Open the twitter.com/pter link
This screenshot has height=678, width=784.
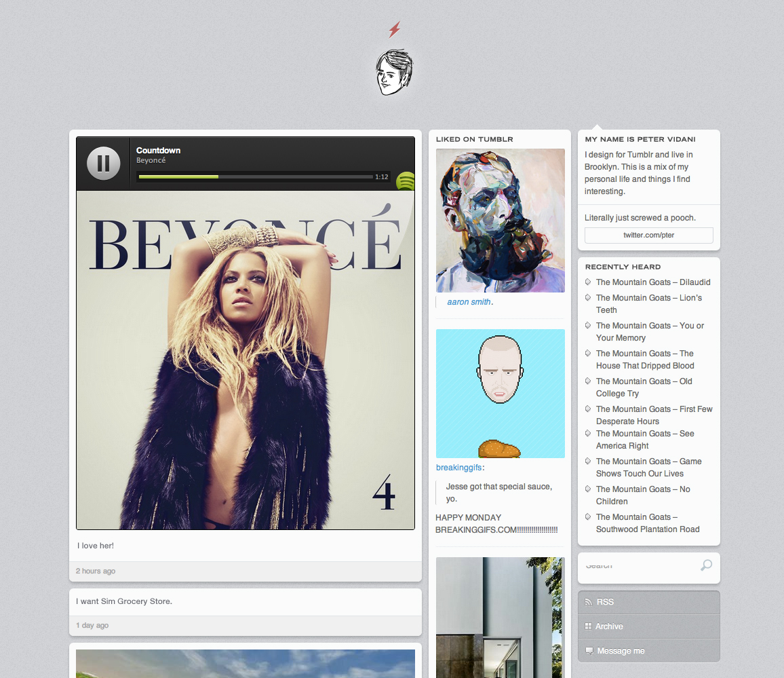[x=648, y=236]
